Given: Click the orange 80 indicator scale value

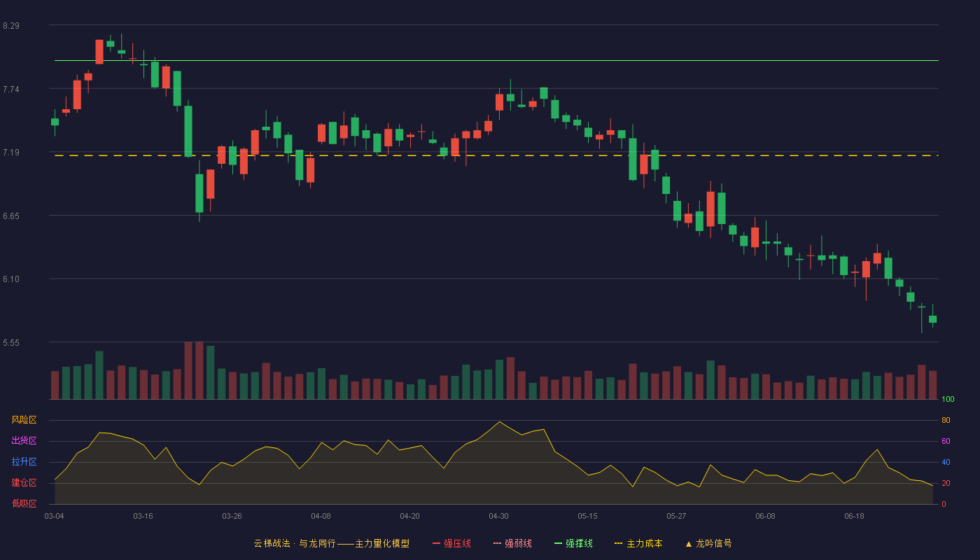Looking at the screenshot, I should [x=946, y=421].
